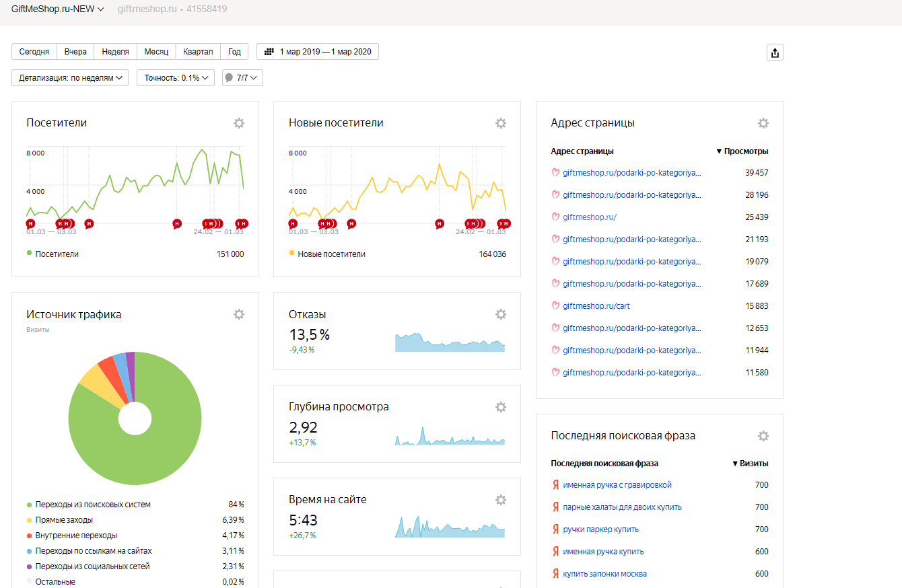Open Точность: 0.1% dropdown

tap(176, 78)
